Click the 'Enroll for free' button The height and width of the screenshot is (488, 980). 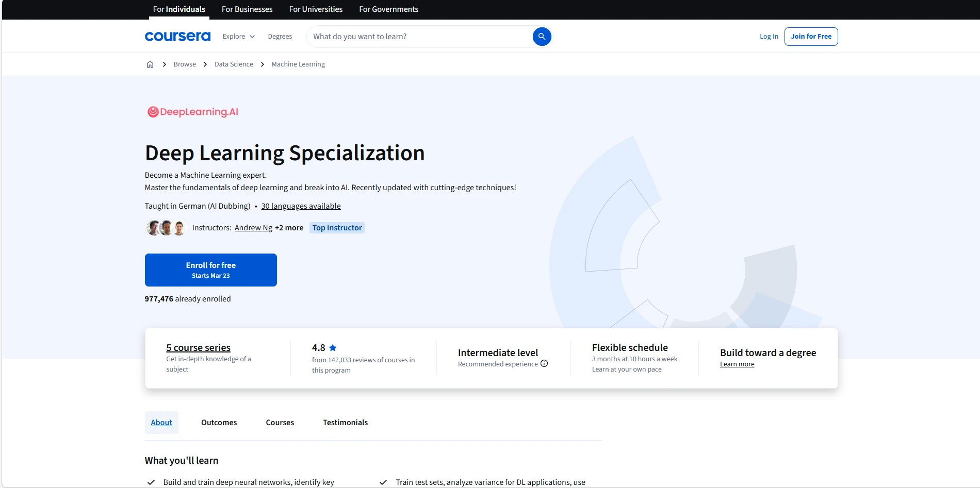click(x=210, y=270)
